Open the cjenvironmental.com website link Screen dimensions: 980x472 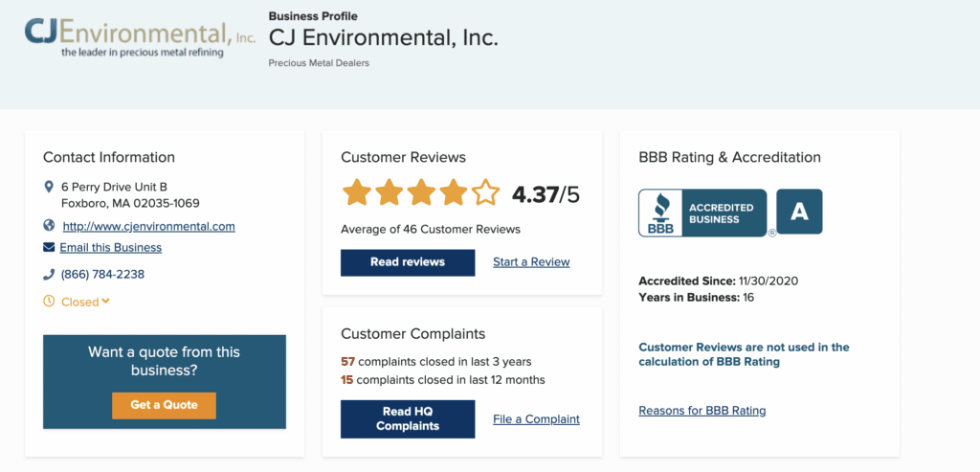point(148,226)
